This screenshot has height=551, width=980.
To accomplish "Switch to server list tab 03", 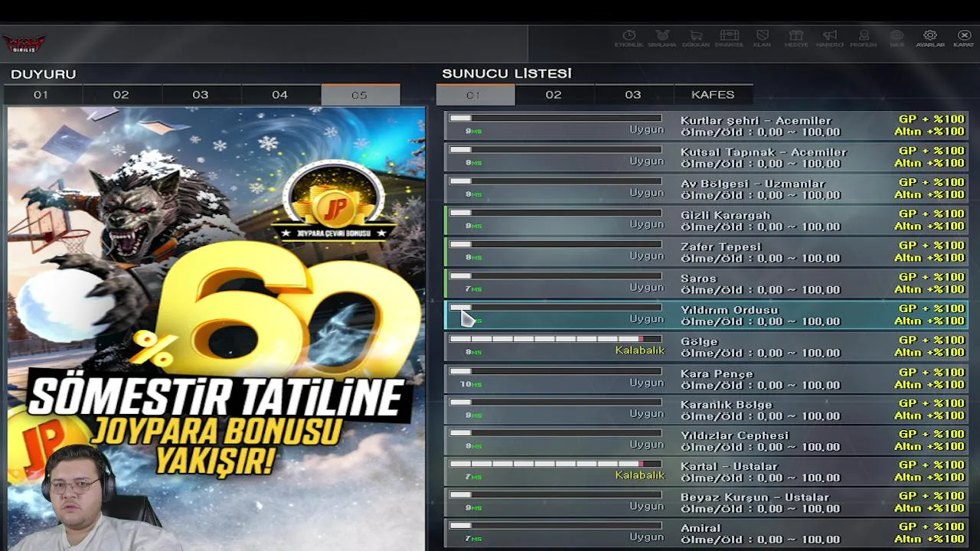I will pyautogui.click(x=633, y=95).
